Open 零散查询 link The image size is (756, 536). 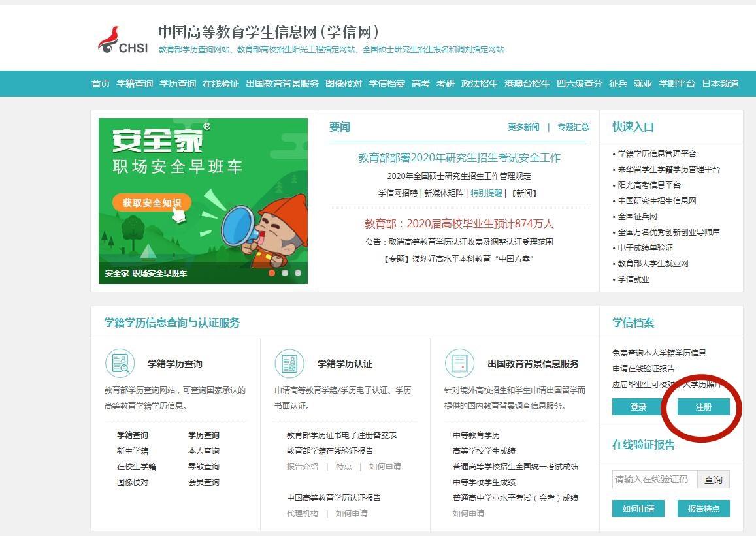204,467
